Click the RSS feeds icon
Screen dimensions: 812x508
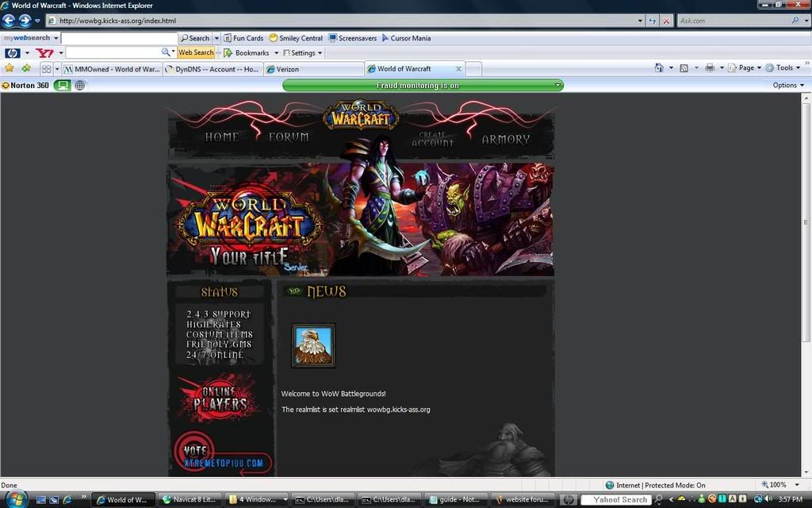pyautogui.click(x=684, y=68)
